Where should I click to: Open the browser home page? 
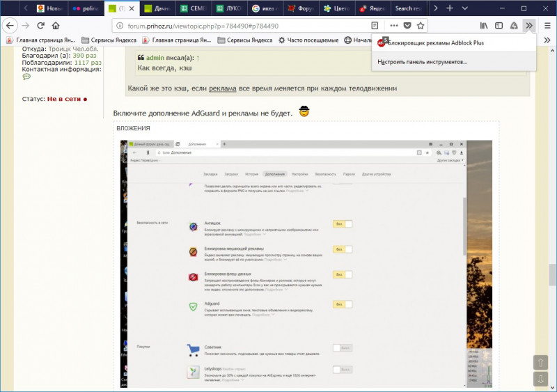(56, 26)
